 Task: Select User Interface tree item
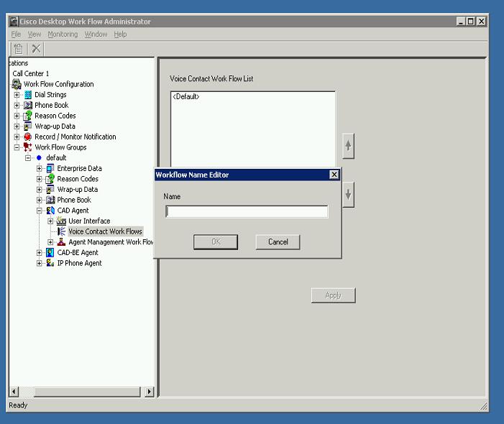tap(89, 221)
